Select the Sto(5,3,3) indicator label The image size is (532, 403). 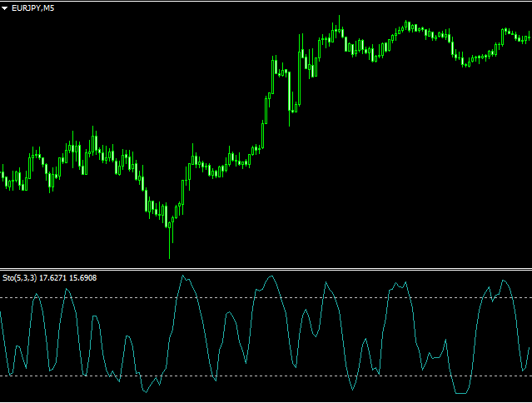pyautogui.click(x=19, y=277)
